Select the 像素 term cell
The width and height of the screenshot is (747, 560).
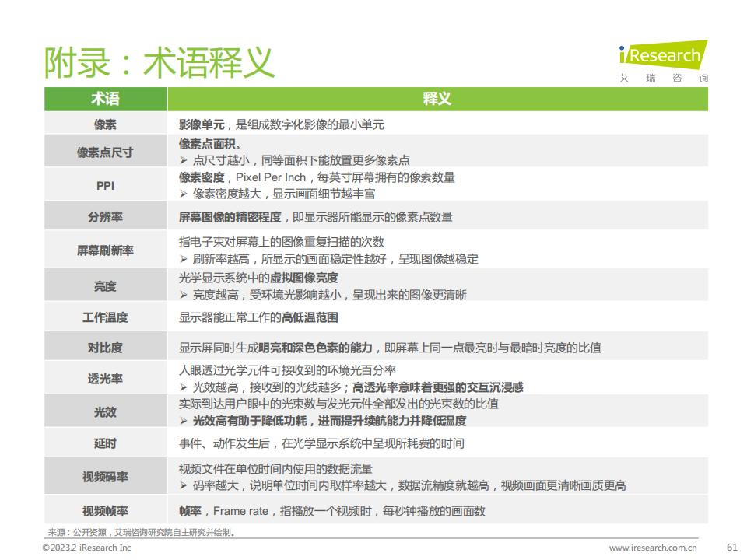click(105, 124)
